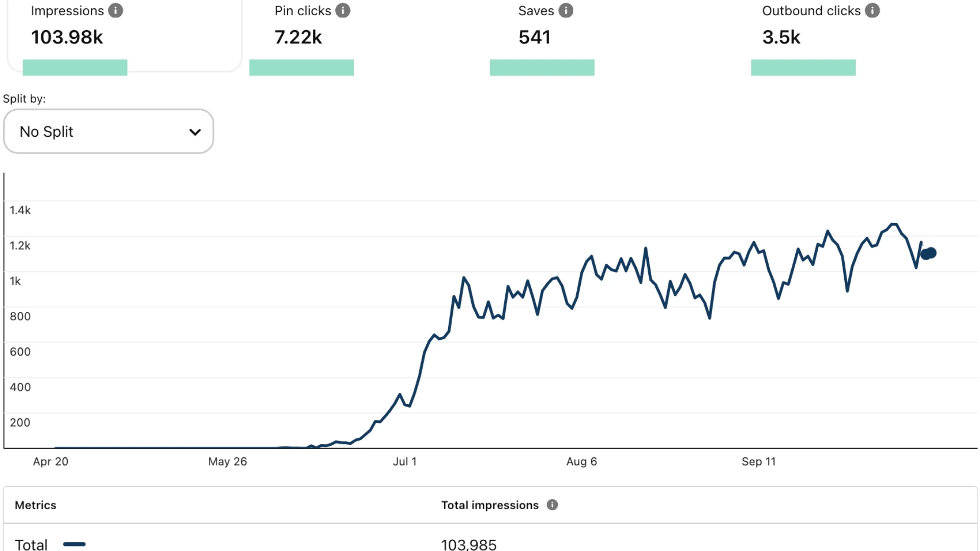This screenshot has height=551, width=980.
Task: Click the 1k y-axis label
Action: point(15,281)
